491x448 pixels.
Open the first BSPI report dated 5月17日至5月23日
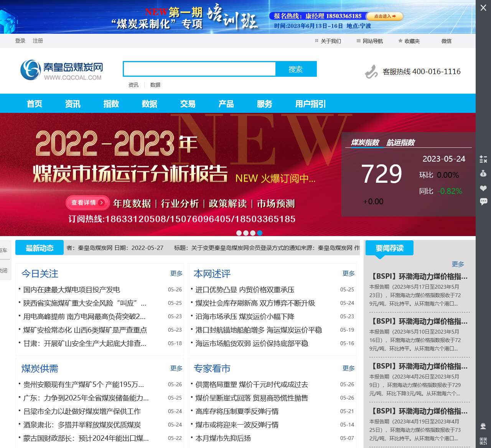[x=418, y=276]
